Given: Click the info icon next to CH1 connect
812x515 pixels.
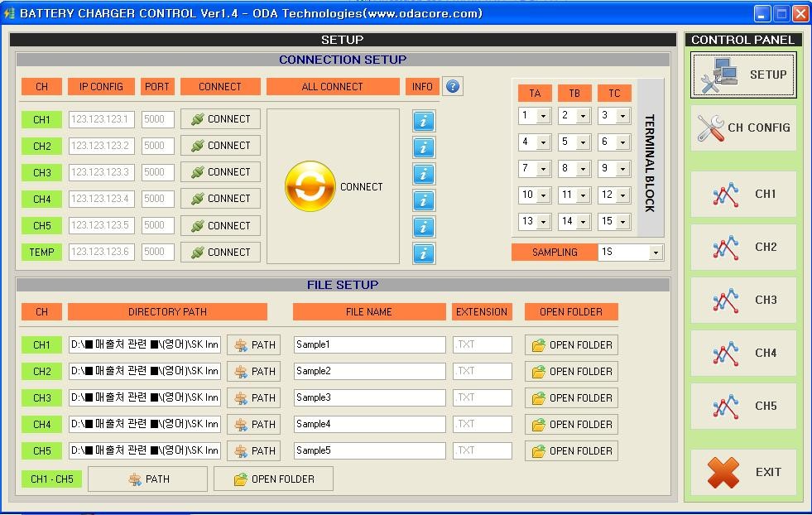Looking at the screenshot, I should pyautogui.click(x=424, y=121).
